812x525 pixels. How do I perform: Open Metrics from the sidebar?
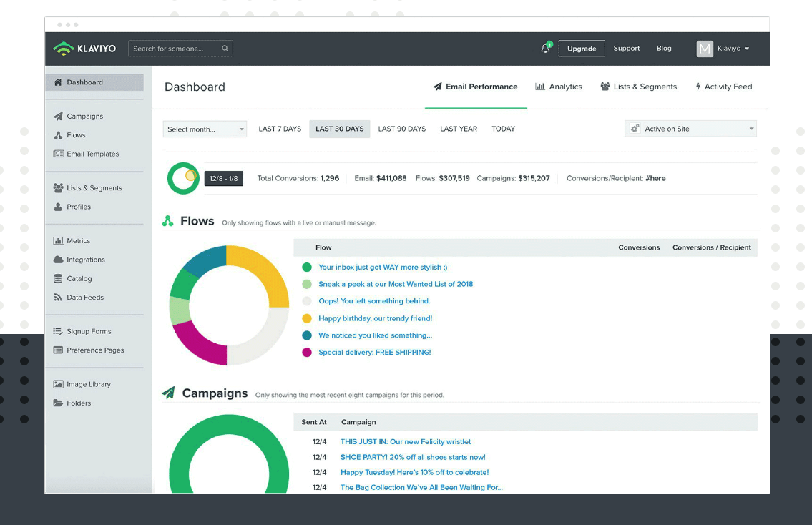78,241
